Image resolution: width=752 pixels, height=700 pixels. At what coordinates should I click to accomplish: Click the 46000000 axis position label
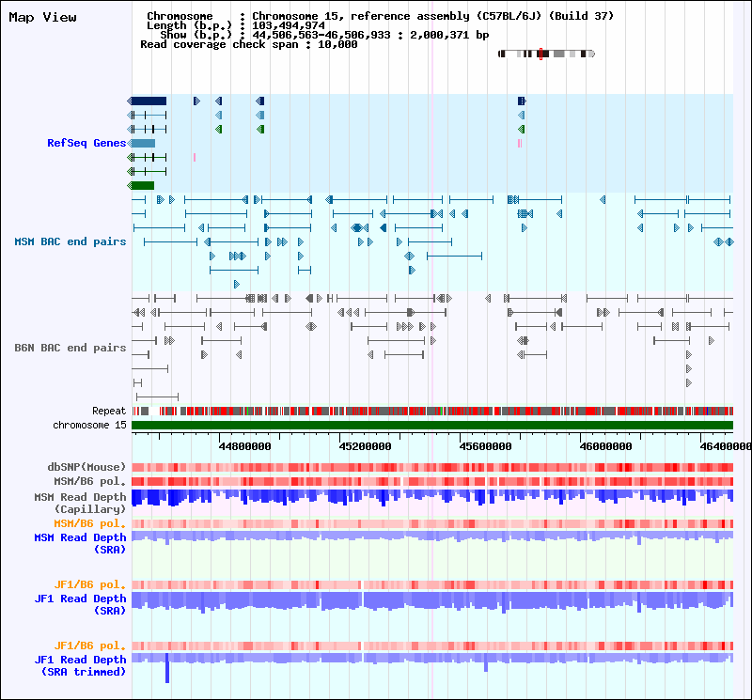click(x=605, y=446)
